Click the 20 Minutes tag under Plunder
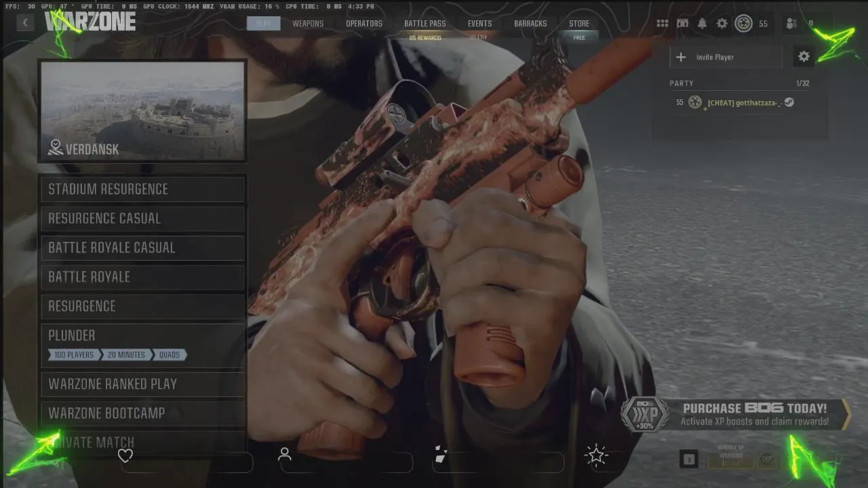Screen dimensions: 868x488 [x=126, y=354]
